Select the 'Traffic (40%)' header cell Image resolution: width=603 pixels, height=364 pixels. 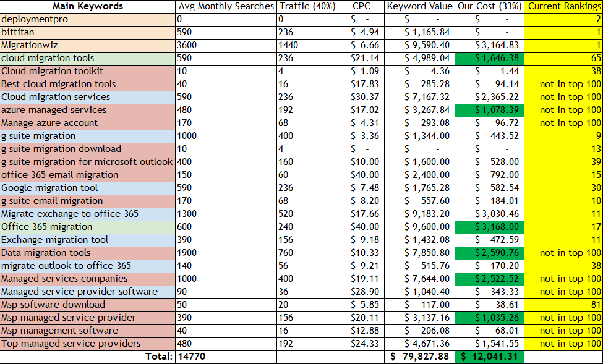coord(307,6)
